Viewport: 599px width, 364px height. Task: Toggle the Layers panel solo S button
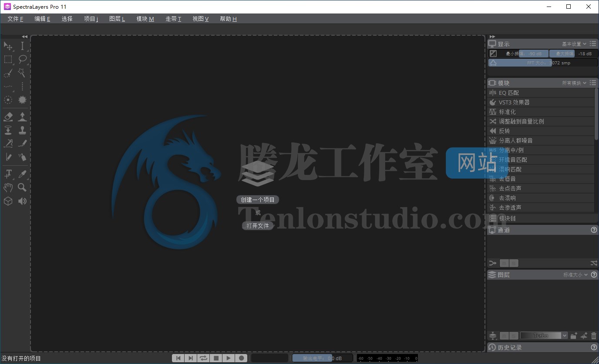(x=514, y=336)
